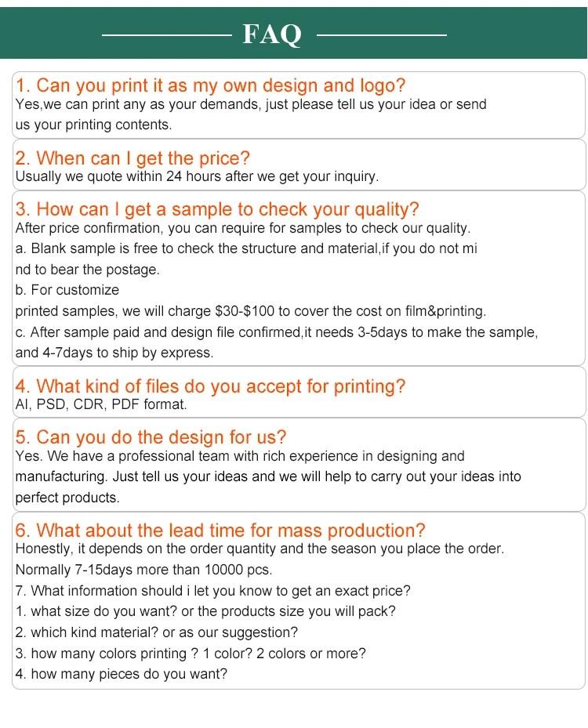The image size is (588, 728).
Task: Click the '$30-$100' printed samples charge line
Action: (x=251, y=311)
